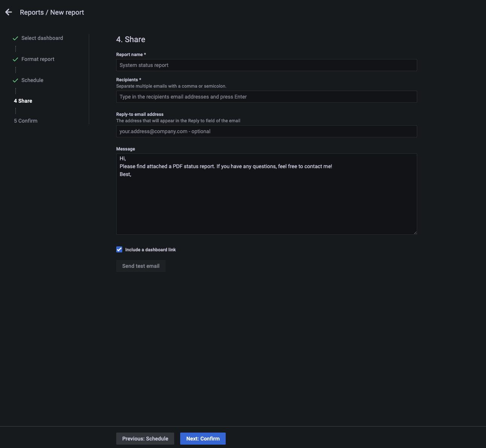Screen dimensions: 486x448
Task: Go to the Select dashboard step label
Action: (x=42, y=38)
